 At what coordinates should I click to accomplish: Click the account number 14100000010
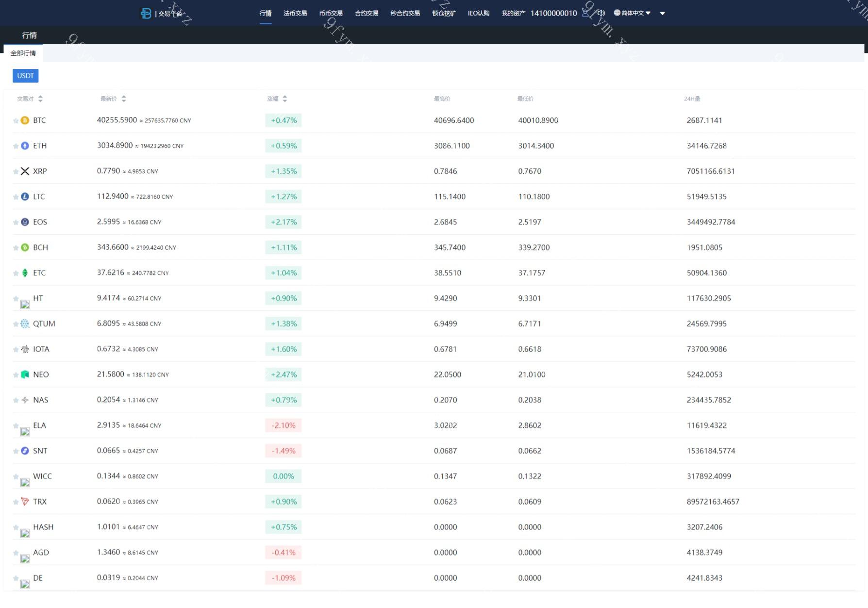[x=554, y=13]
